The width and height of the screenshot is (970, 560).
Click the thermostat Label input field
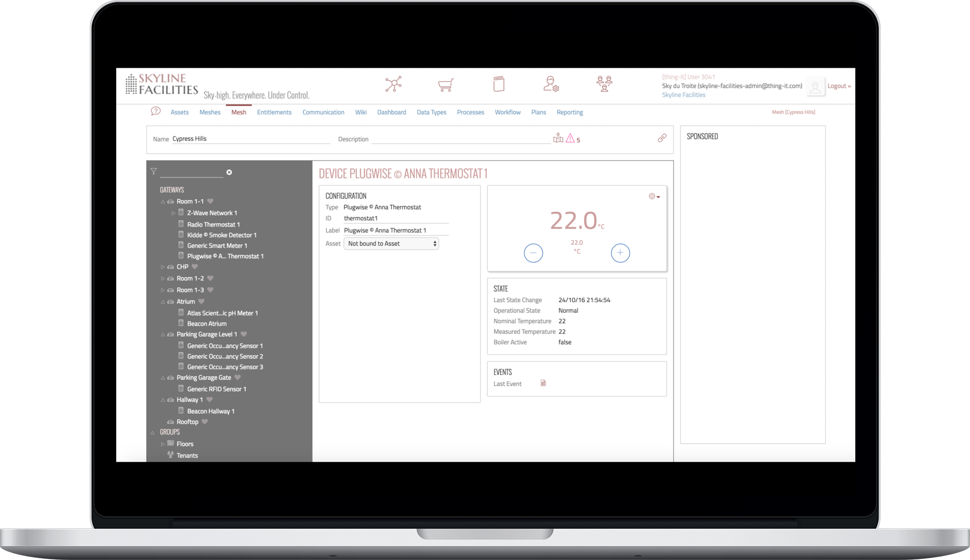tap(396, 230)
